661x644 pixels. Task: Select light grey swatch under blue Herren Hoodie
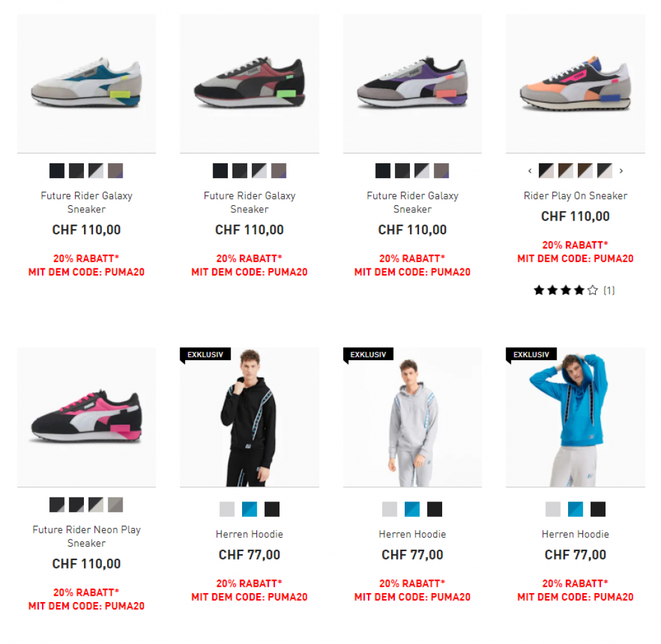[x=553, y=509]
